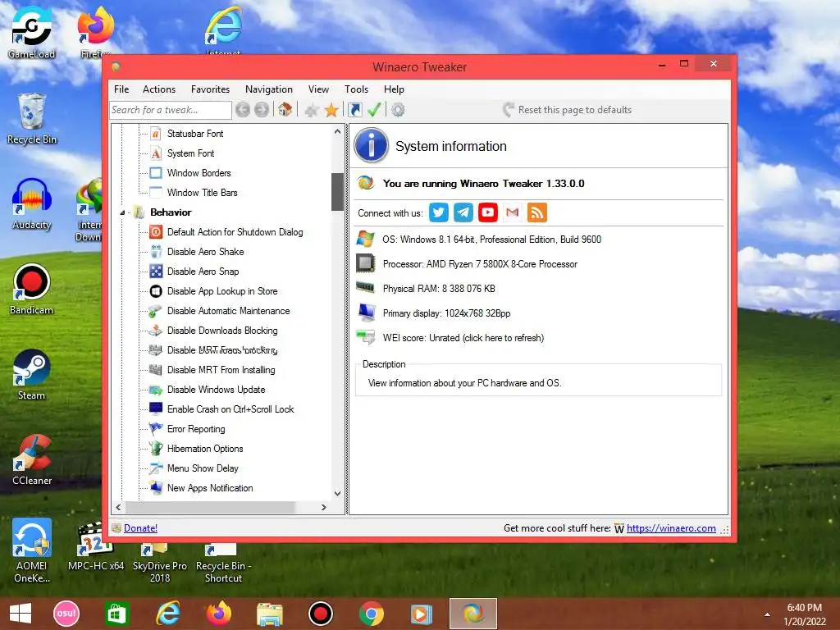Image resolution: width=840 pixels, height=630 pixels.
Task: Open the Navigation menu
Action: coord(269,89)
